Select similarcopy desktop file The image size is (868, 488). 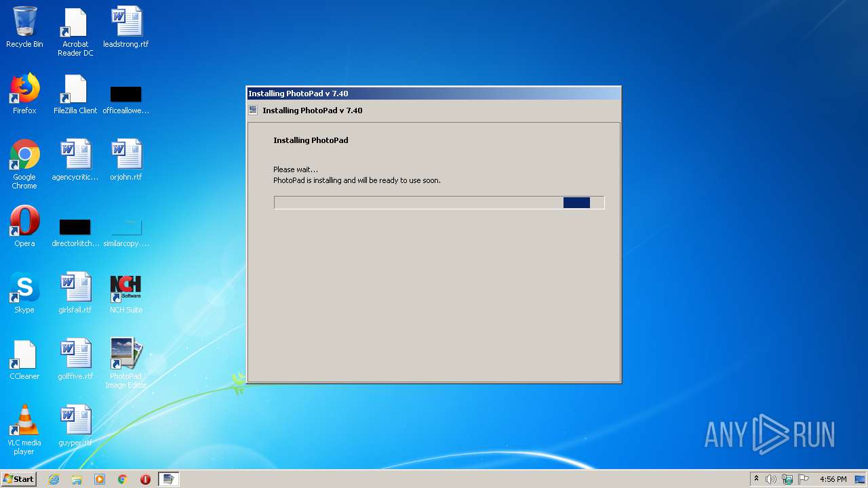tap(126, 232)
